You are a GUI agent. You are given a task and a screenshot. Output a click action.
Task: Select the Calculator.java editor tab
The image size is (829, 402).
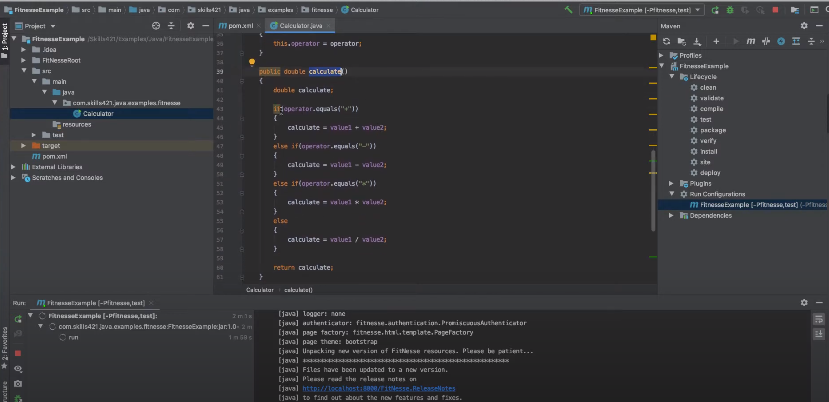300,26
